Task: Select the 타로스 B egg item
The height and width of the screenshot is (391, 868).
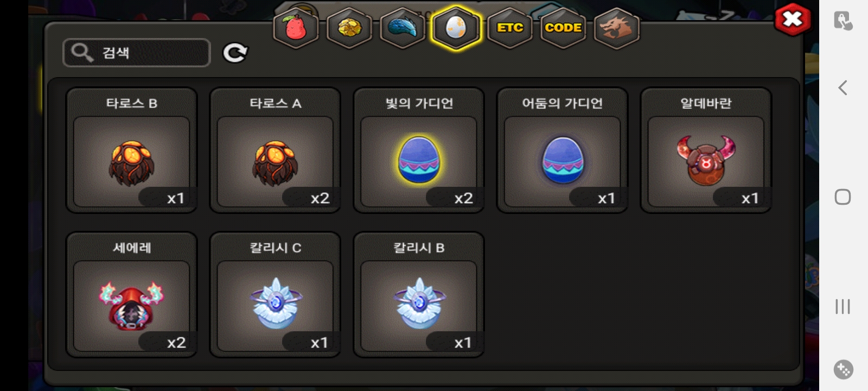Action: [x=131, y=150]
